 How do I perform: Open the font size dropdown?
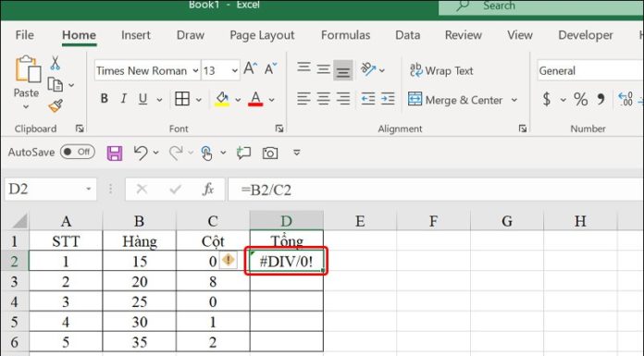[x=234, y=70]
